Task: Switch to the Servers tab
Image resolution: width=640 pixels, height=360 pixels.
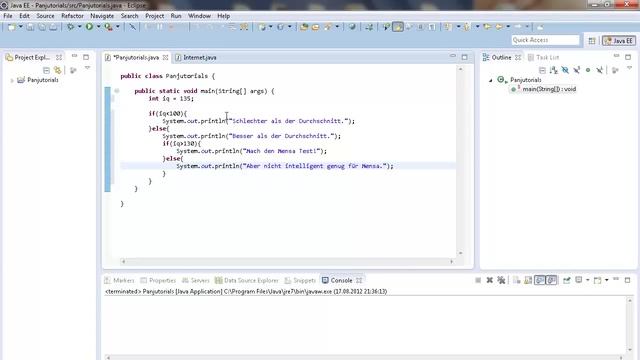Action: point(196,280)
